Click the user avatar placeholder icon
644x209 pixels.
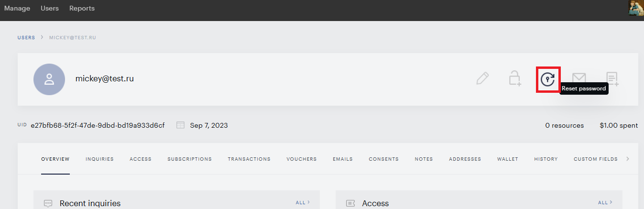point(49,79)
